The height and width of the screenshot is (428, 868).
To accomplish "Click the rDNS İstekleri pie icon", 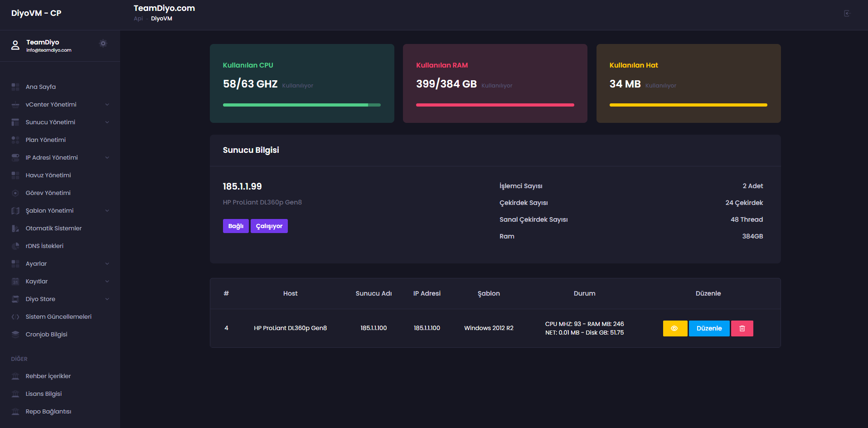I will click(15, 246).
